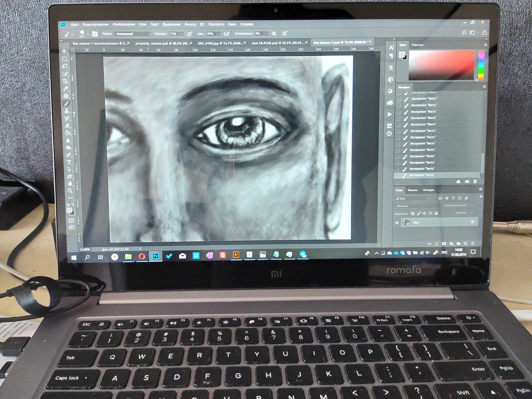The height and width of the screenshot is (399, 532).
Task: Open the layer blend mode Обычные dropdown
Action: tap(418, 206)
